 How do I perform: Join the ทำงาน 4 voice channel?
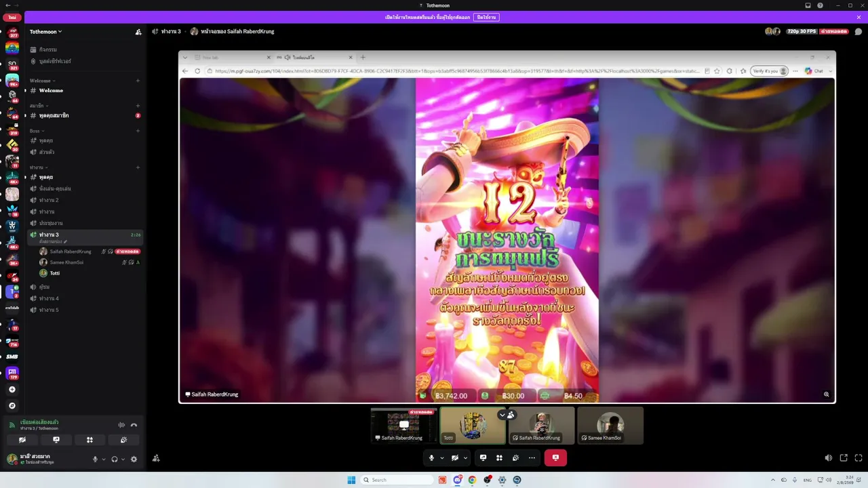click(x=85, y=298)
